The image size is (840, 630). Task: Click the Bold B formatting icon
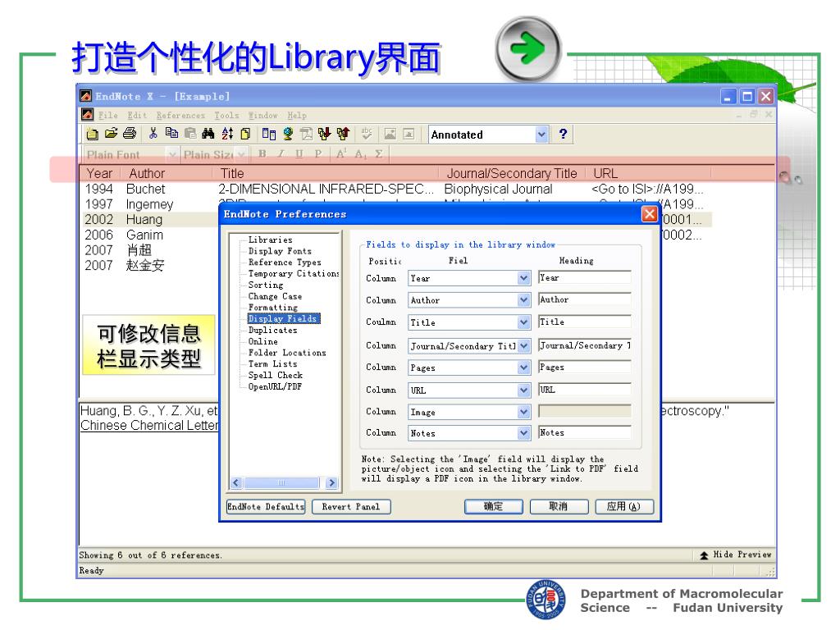point(262,154)
